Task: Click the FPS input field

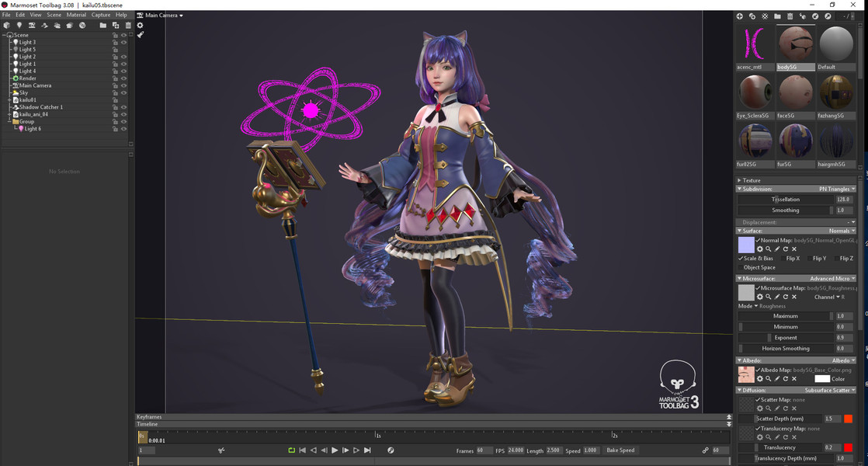Action: pyautogui.click(x=516, y=450)
